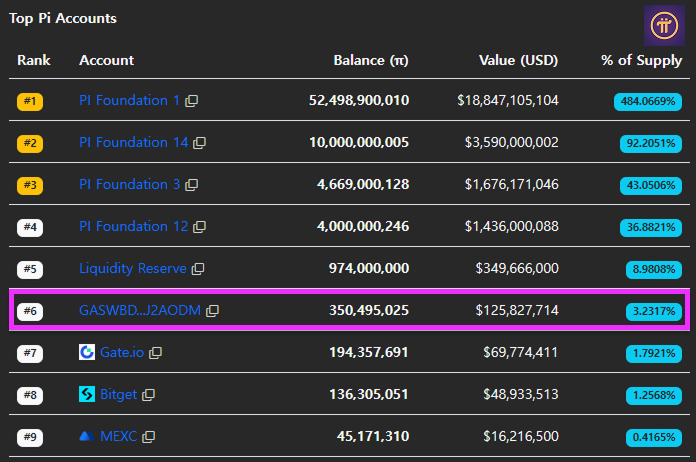
Task: Click the #2 rank badge
Action: [x=30, y=144]
